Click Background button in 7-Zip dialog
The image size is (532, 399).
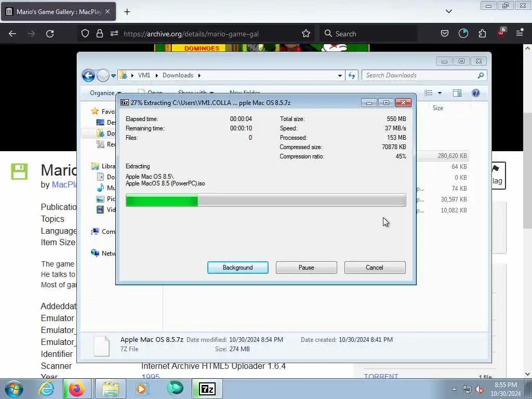237,268
